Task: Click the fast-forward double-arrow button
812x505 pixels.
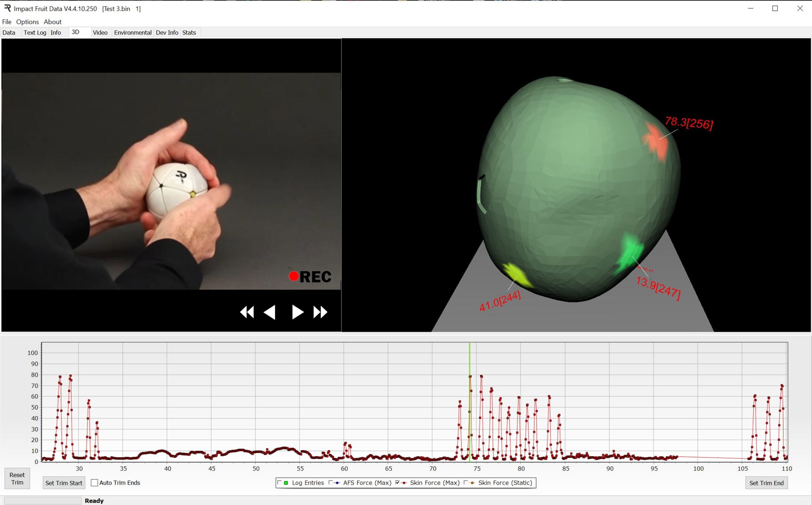Action: (320, 312)
